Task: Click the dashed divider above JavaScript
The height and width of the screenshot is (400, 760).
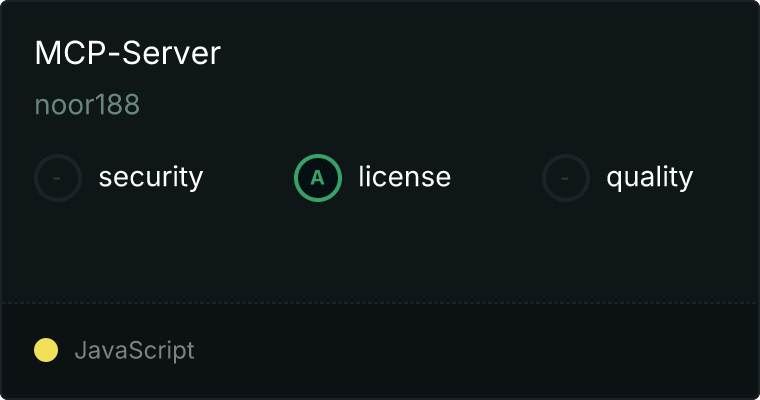Action: pyautogui.click(x=380, y=303)
